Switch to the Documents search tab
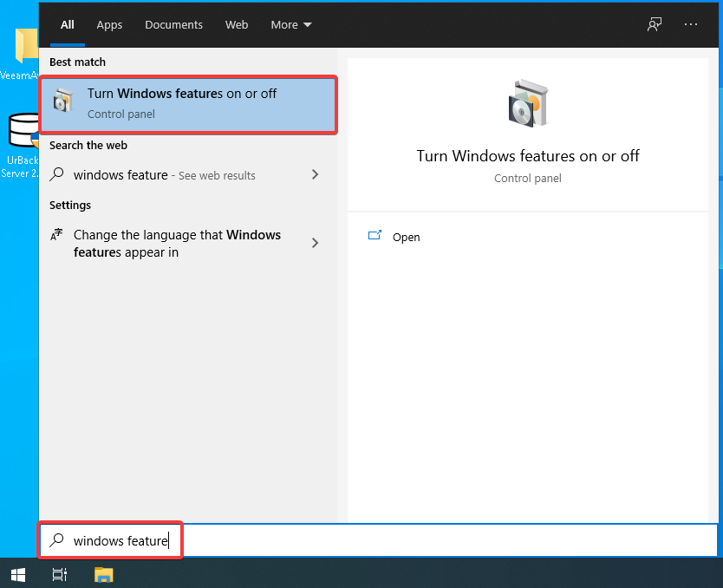 pos(174,24)
